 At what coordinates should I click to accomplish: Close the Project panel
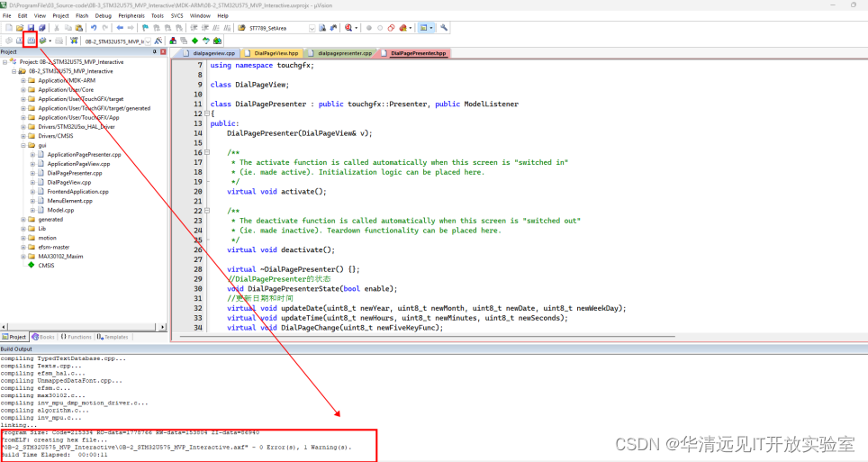point(163,51)
